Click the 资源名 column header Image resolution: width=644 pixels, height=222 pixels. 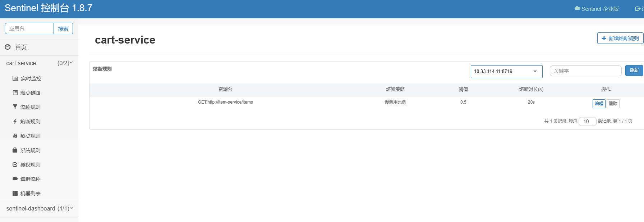(225, 89)
